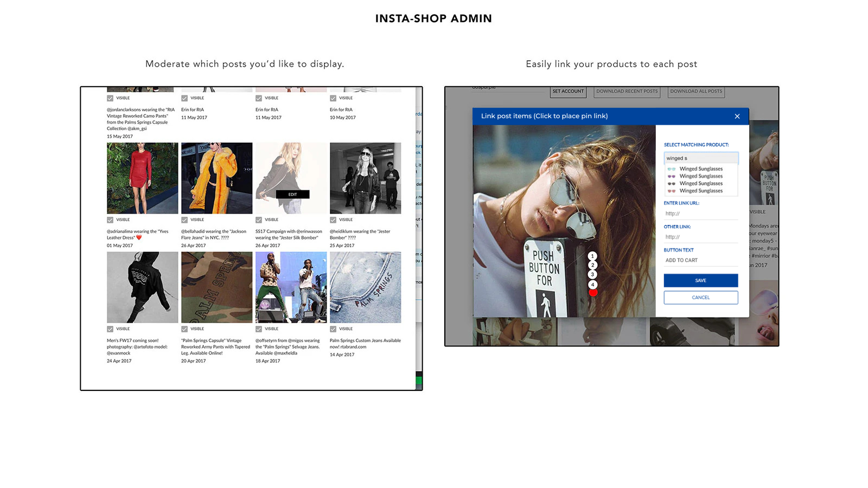Open the Migos stage performance photo
This screenshot has width=868, height=488.
pyautogui.click(x=291, y=287)
